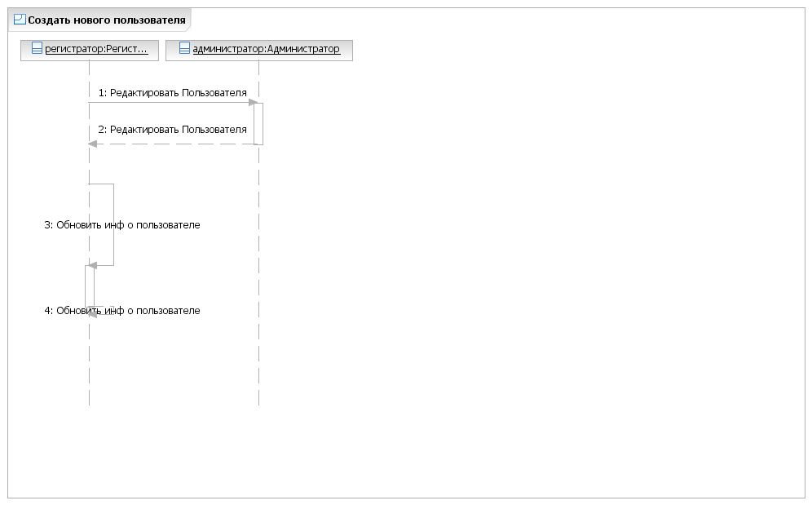Click the activation bar on администратор lifeline

tap(258, 124)
